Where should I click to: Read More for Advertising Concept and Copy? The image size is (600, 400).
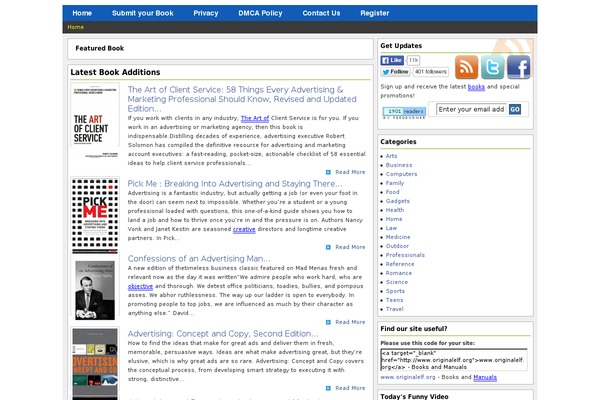(x=350, y=388)
